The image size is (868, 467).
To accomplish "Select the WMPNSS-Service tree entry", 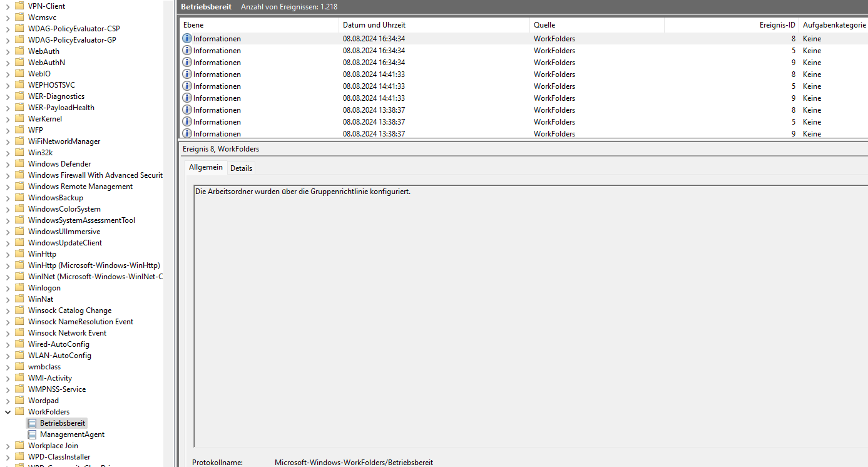I will pyautogui.click(x=57, y=389).
